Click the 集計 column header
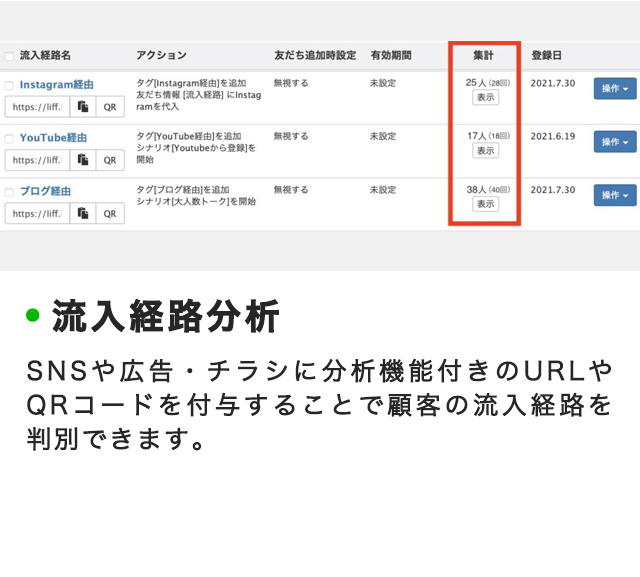The image size is (640, 577). [x=483, y=55]
